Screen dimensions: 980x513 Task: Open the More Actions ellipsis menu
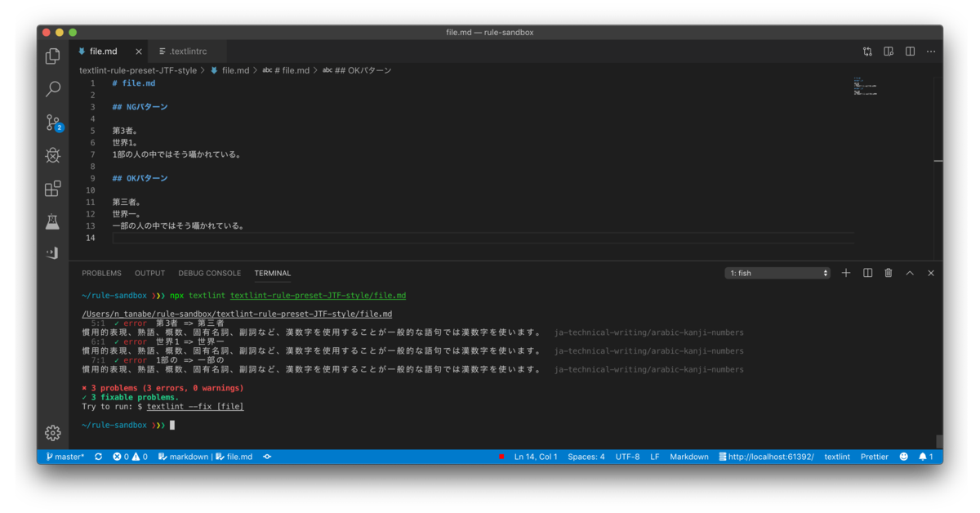click(931, 51)
